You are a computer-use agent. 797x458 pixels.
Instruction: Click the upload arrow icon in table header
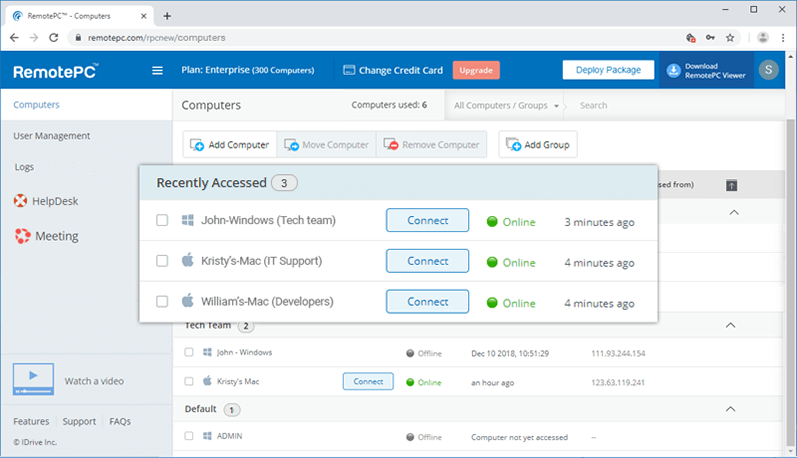[731, 186]
